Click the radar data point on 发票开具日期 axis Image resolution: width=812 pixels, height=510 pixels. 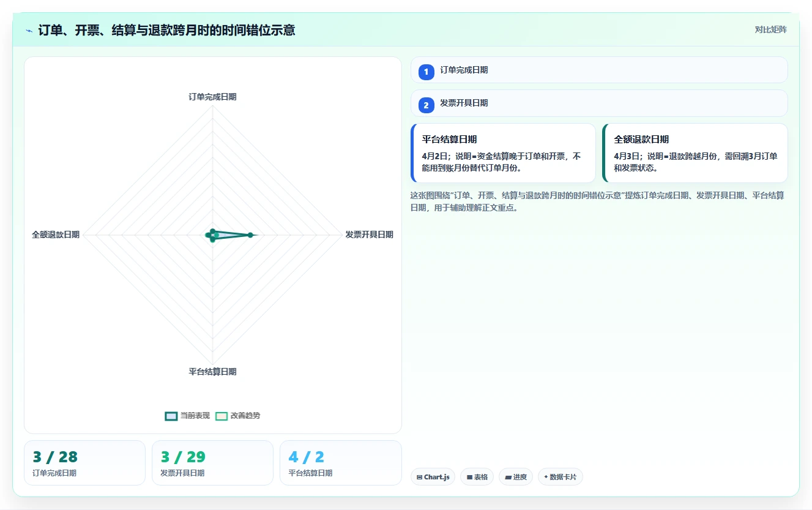pyautogui.click(x=250, y=235)
